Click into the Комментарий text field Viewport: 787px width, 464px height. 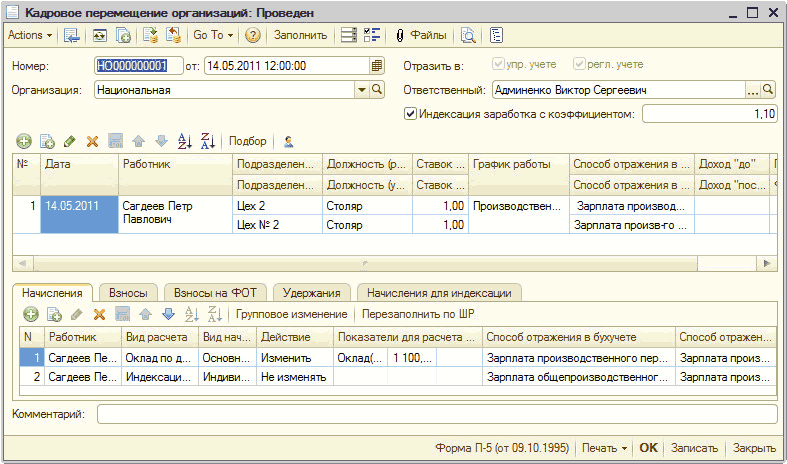pyautogui.click(x=436, y=413)
